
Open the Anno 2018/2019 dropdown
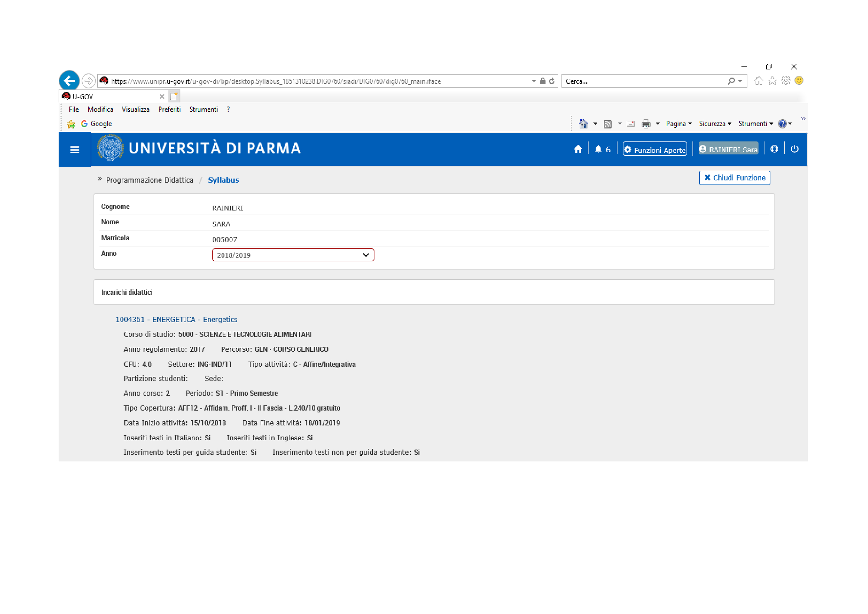[293, 255]
